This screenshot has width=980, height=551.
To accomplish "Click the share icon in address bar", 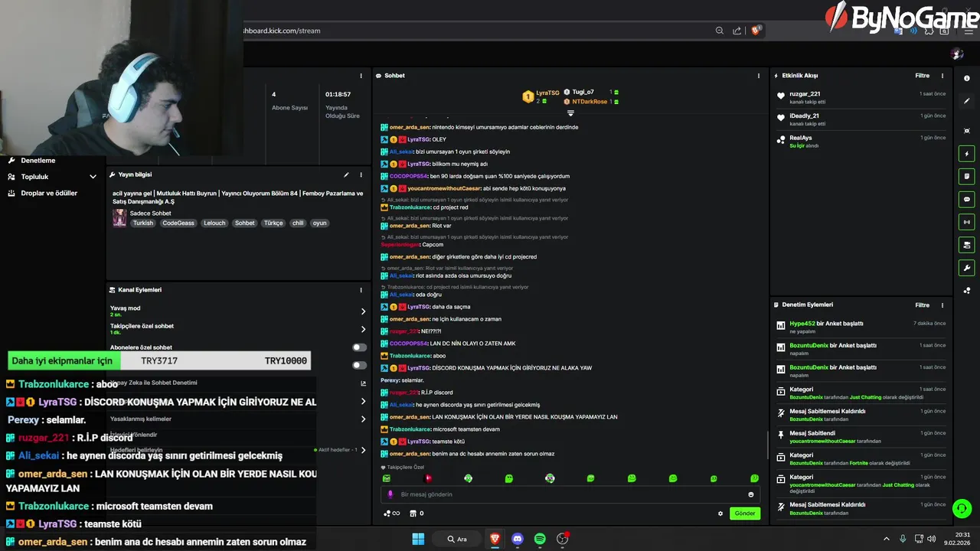I will pos(737,31).
